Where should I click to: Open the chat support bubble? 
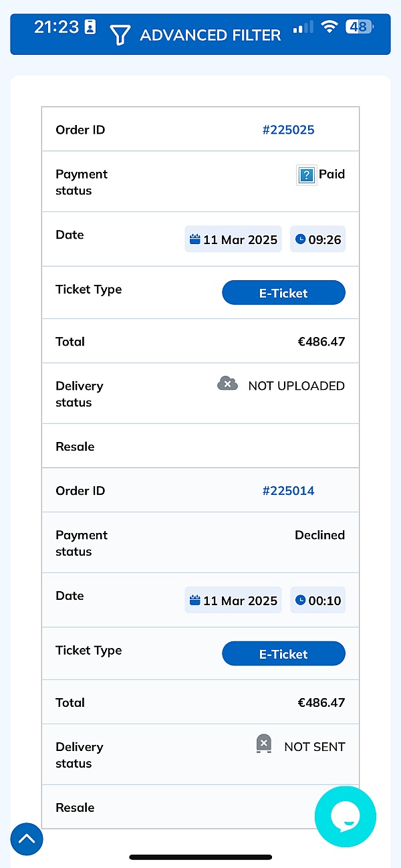pos(346,817)
